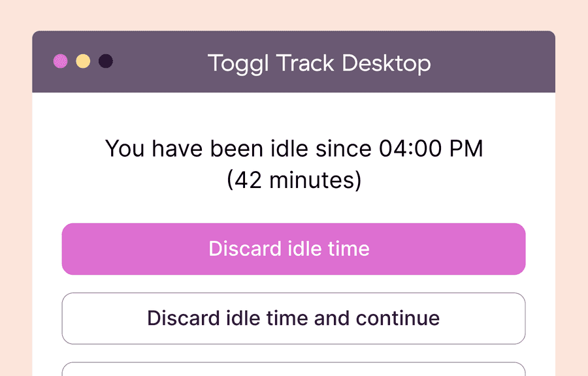
Task: Click the word idle in the message
Action: click(x=289, y=149)
